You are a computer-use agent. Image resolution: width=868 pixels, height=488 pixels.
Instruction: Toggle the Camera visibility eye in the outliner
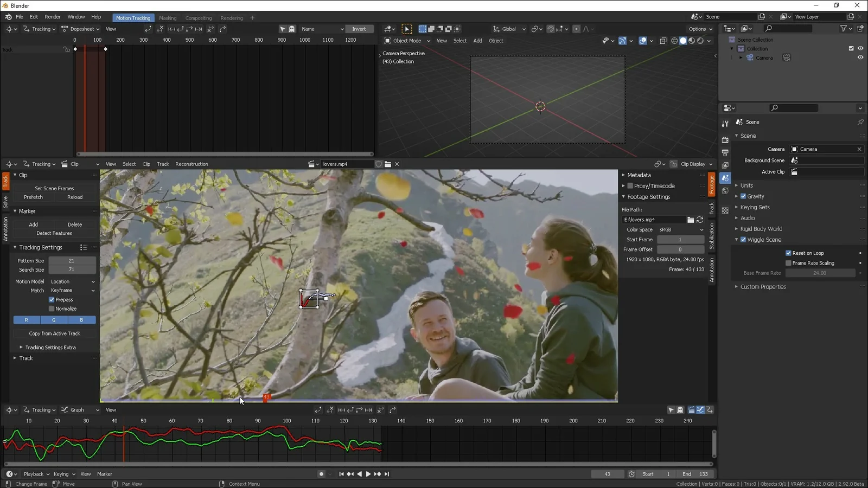[860, 57]
